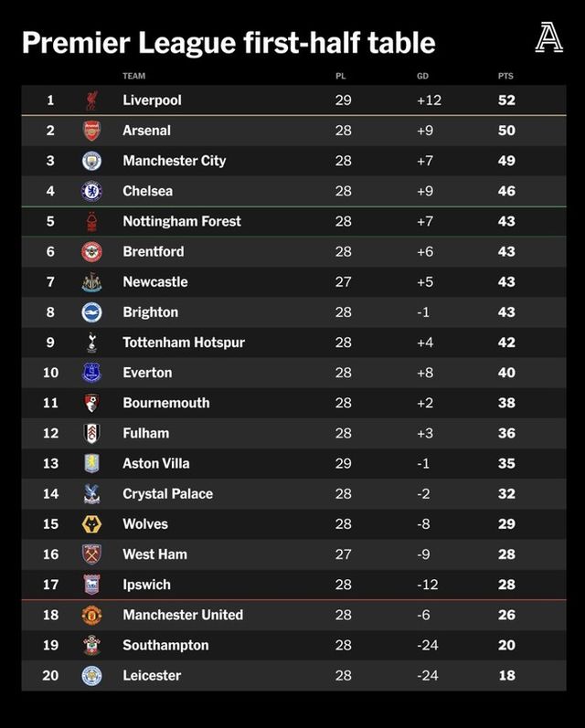Click Southampton's -24 goal difference
Viewport: 585px width, 728px height.
(427, 646)
